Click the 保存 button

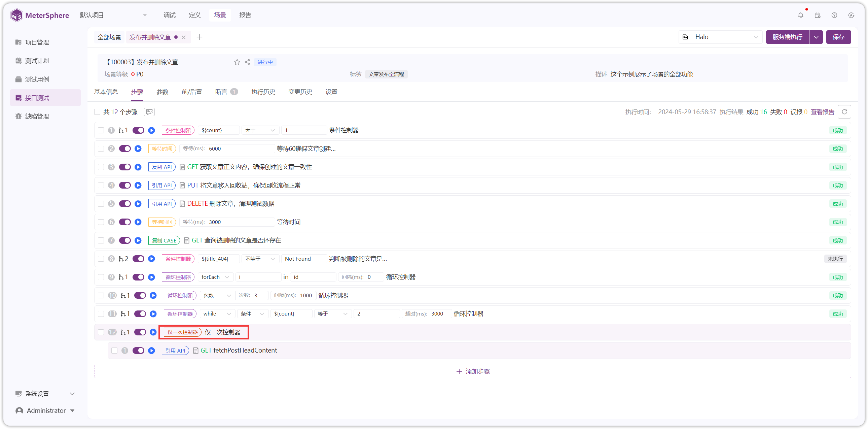pyautogui.click(x=839, y=37)
